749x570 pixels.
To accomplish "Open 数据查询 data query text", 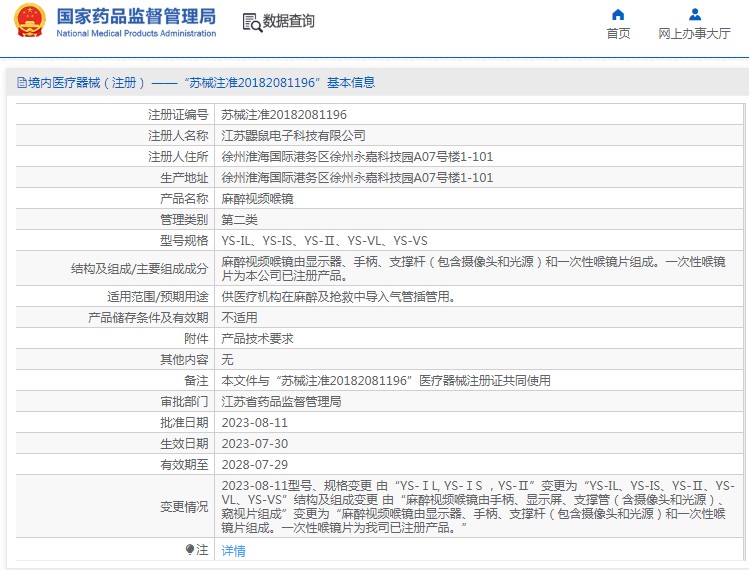I will pos(289,21).
